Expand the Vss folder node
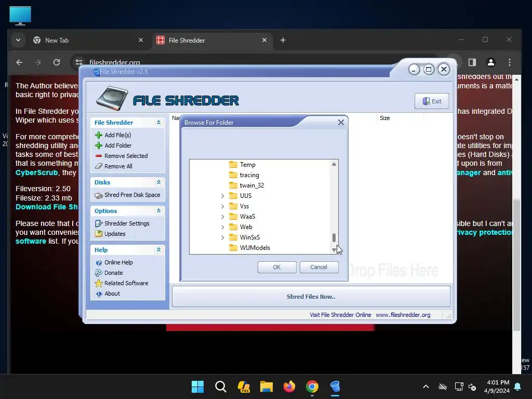Screen dimensions: 532x399 pyautogui.click(x=222, y=206)
